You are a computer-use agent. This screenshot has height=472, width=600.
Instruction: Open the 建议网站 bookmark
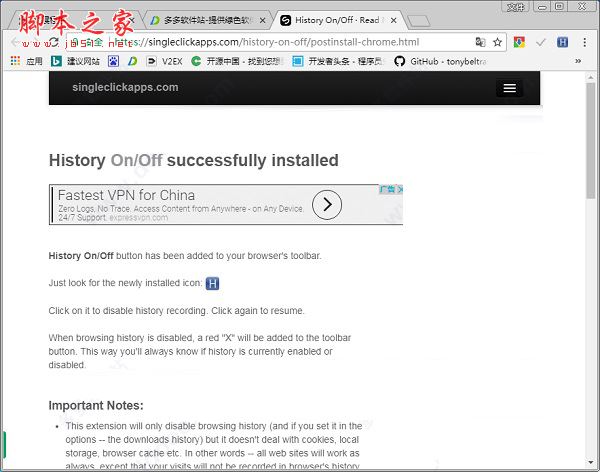point(75,61)
